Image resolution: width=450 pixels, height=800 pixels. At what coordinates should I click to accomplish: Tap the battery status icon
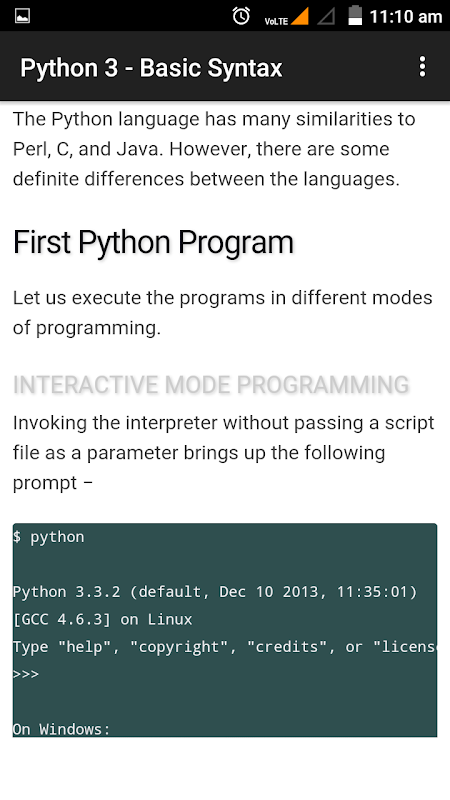pos(355,16)
